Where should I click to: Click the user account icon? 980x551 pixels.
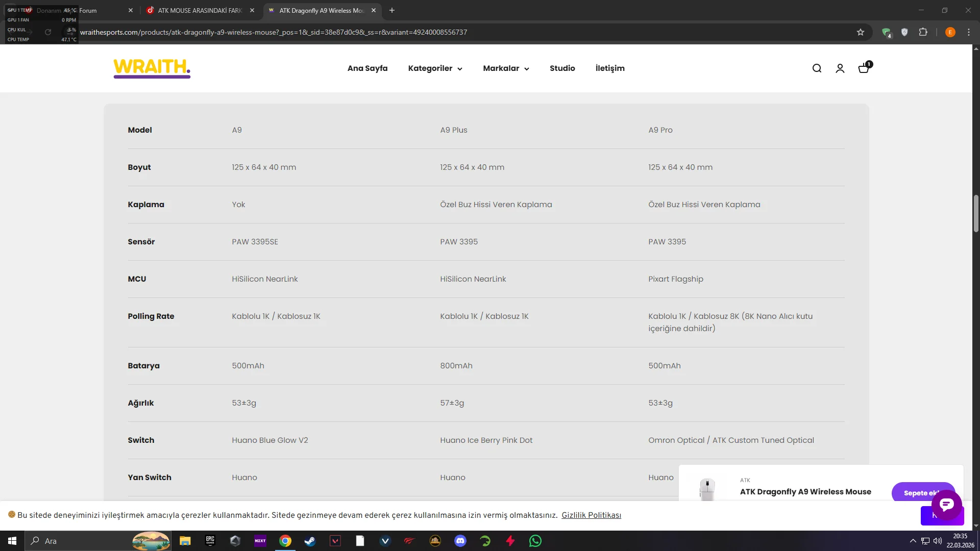coord(840,68)
